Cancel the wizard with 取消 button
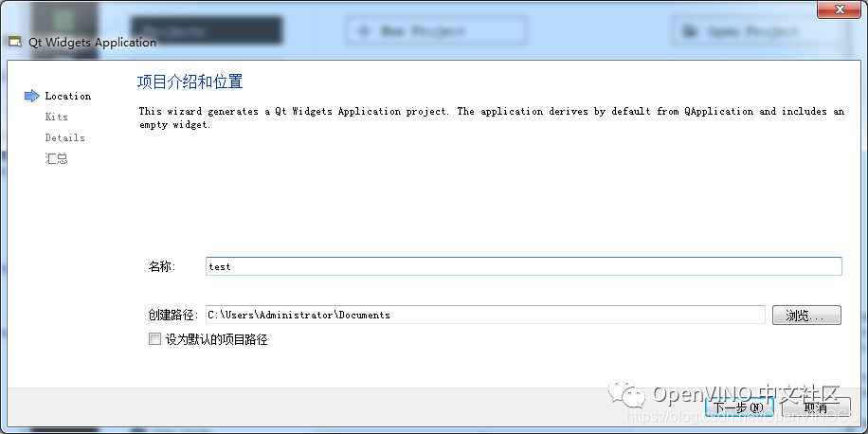The height and width of the screenshot is (434, 868). [x=816, y=408]
